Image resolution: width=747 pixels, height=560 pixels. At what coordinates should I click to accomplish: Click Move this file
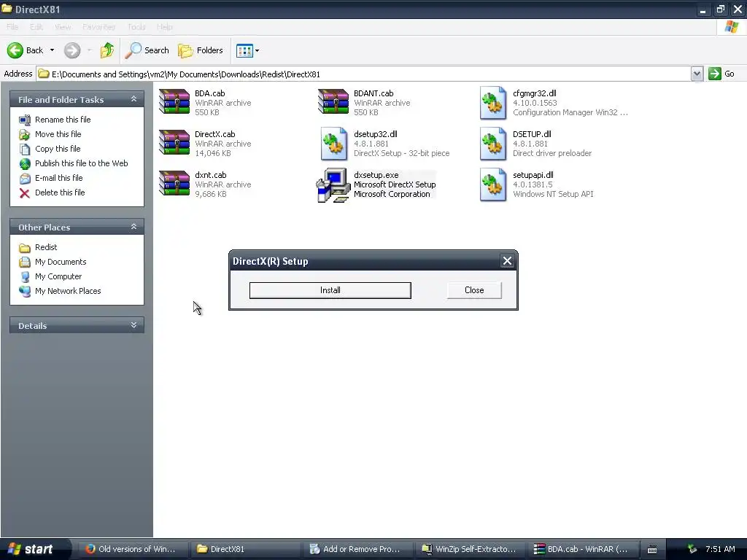tap(58, 134)
